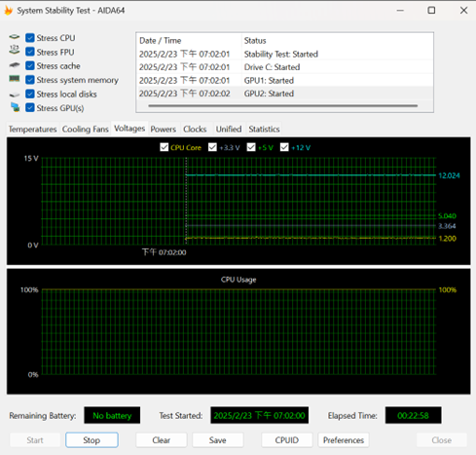Click the 123 icon beside Stress FPU
The image size is (476, 455).
[x=15, y=50]
